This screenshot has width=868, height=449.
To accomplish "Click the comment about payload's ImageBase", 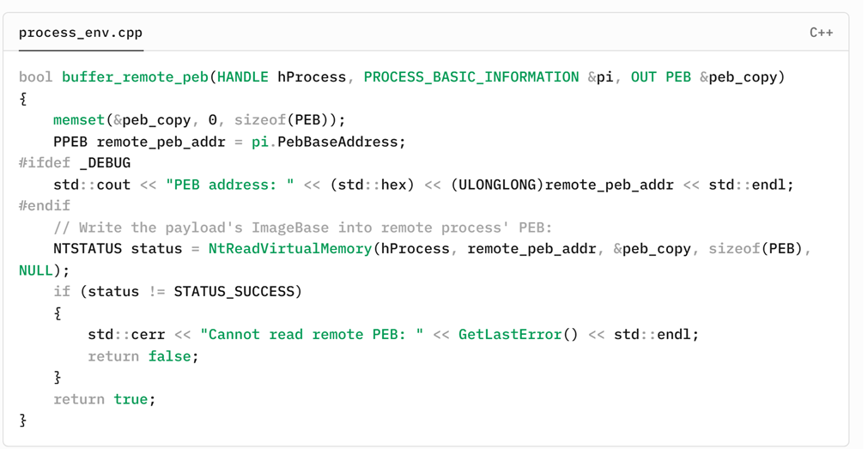I will click(x=303, y=228).
